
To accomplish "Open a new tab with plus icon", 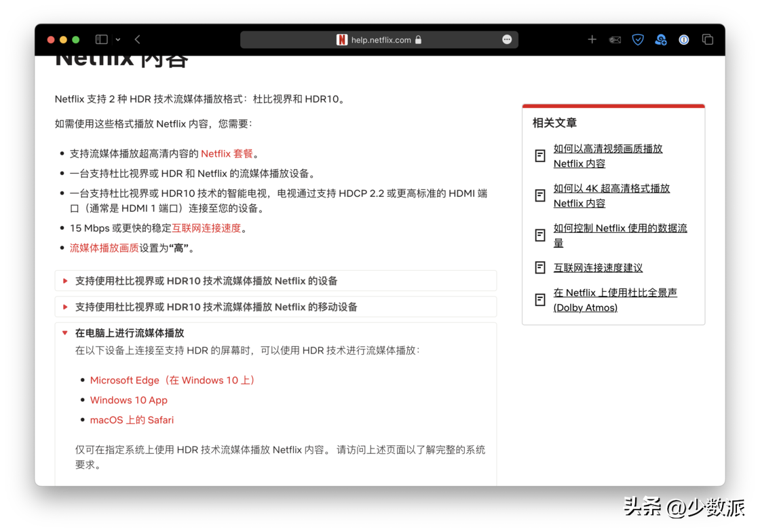I will pyautogui.click(x=592, y=39).
